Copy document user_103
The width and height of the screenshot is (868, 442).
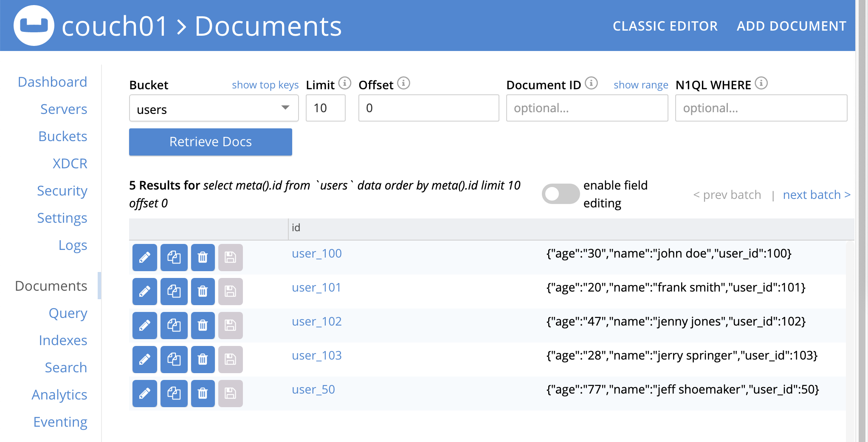pyautogui.click(x=174, y=360)
